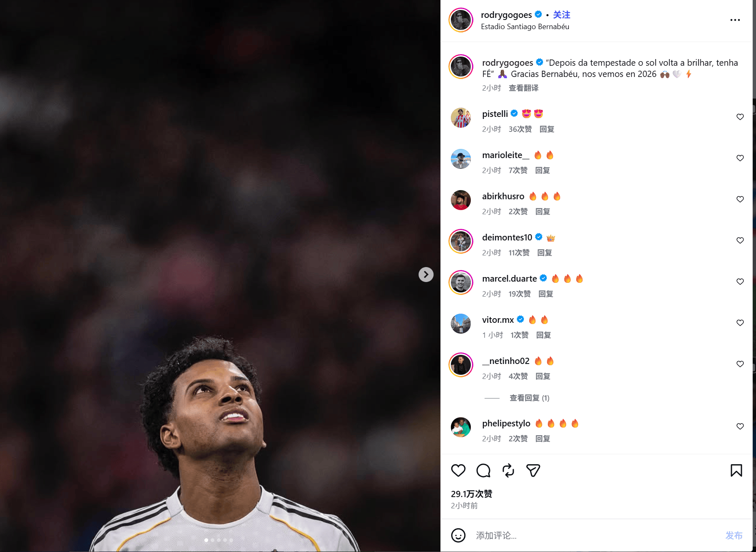Open the three-dot more options menu
This screenshot has width=756, height=552.
point(735,20)
